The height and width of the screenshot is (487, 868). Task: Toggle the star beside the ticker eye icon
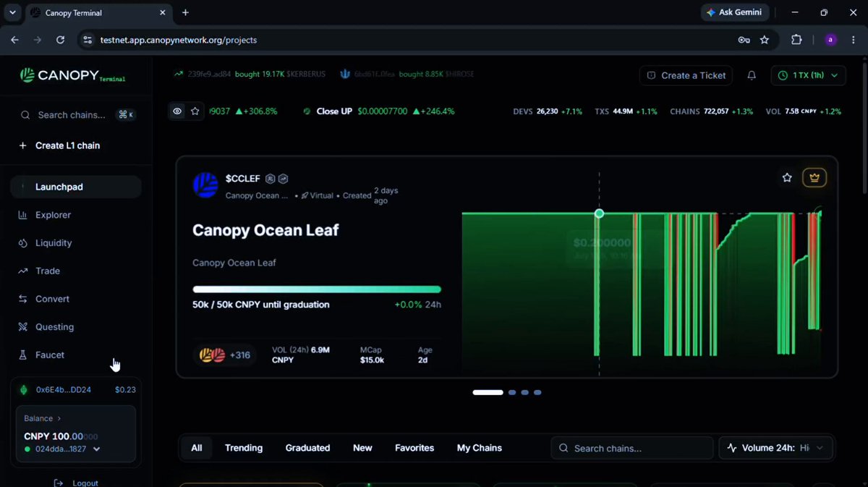coord(195,111)
